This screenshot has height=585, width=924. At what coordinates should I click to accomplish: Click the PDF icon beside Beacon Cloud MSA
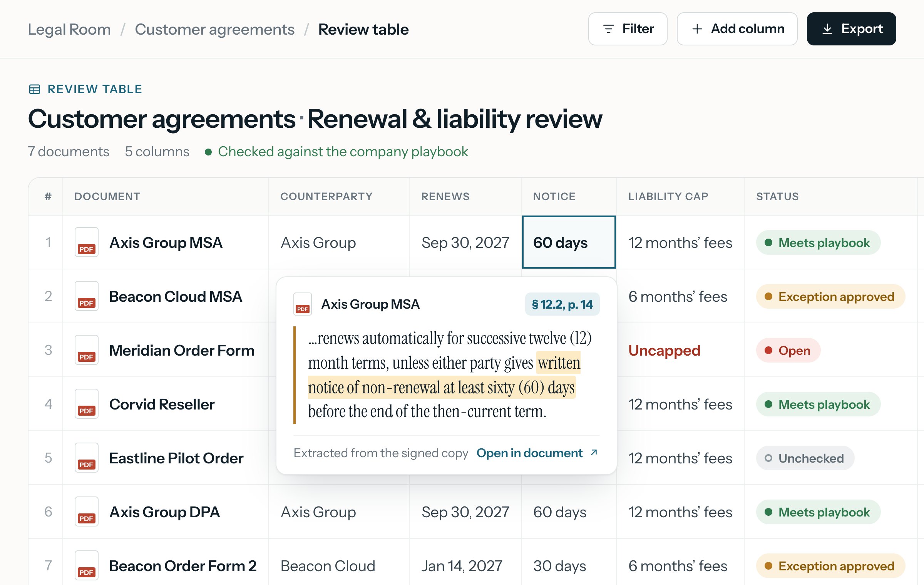tap(86, 296)
